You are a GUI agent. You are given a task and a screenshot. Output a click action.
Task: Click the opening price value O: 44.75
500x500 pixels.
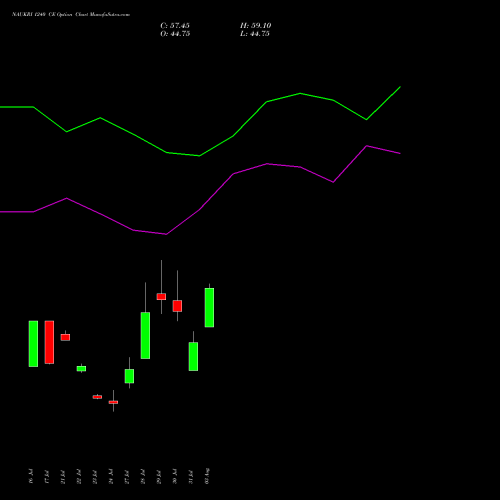pos(175,34)
